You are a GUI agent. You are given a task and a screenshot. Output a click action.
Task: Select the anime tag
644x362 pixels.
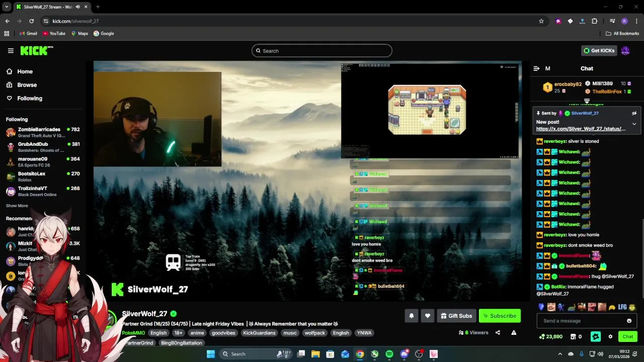coord(197,333)
